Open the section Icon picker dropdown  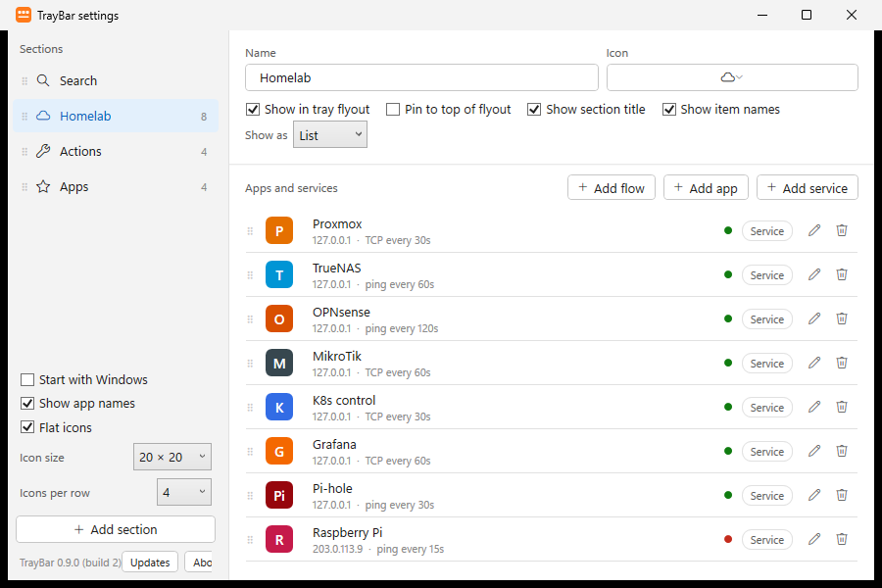click(x=732, y=77)
